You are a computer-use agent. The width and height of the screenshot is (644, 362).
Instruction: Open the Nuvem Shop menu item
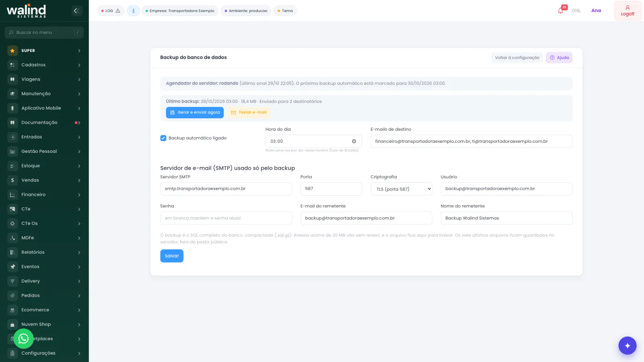pos(44,325)
